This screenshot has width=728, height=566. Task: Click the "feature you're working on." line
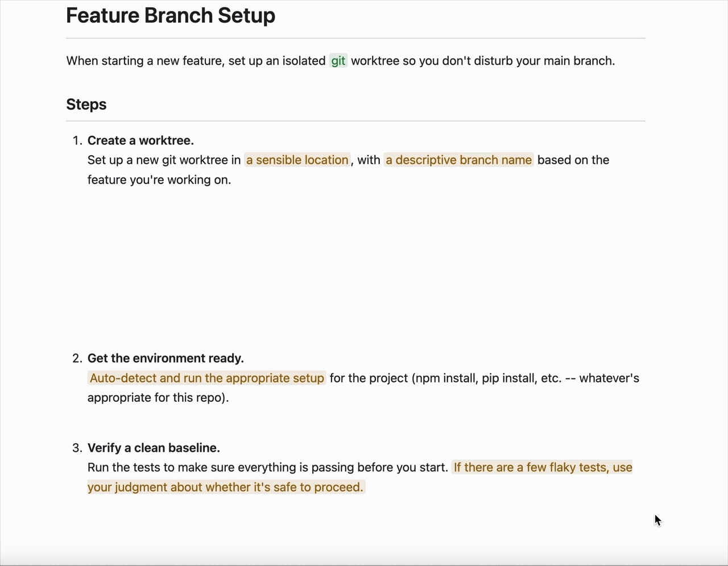[x=159, y=180]
